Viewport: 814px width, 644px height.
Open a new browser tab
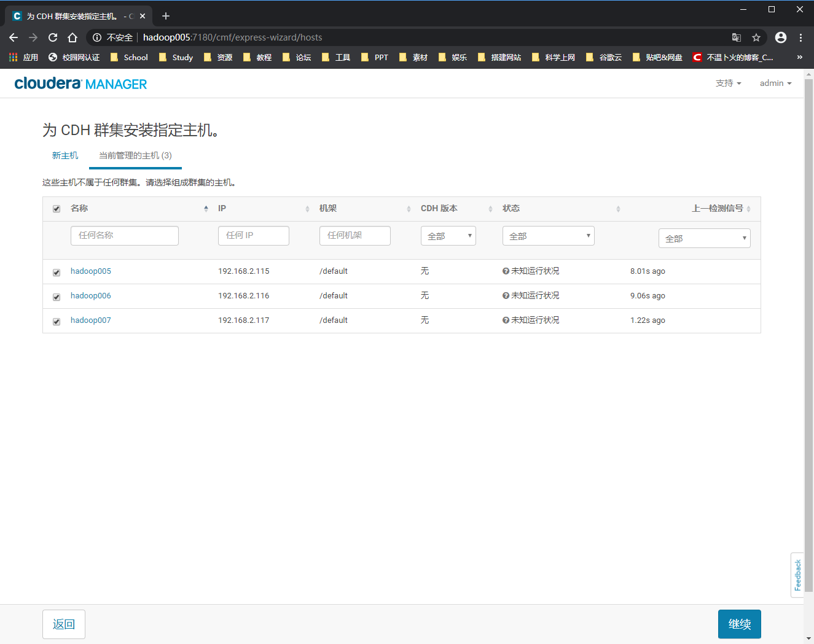click(166, 16)
